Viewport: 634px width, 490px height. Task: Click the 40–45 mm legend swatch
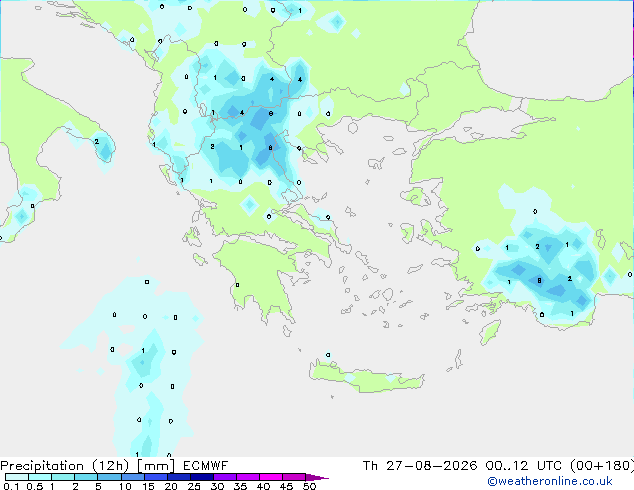click(x=271, y=477)
